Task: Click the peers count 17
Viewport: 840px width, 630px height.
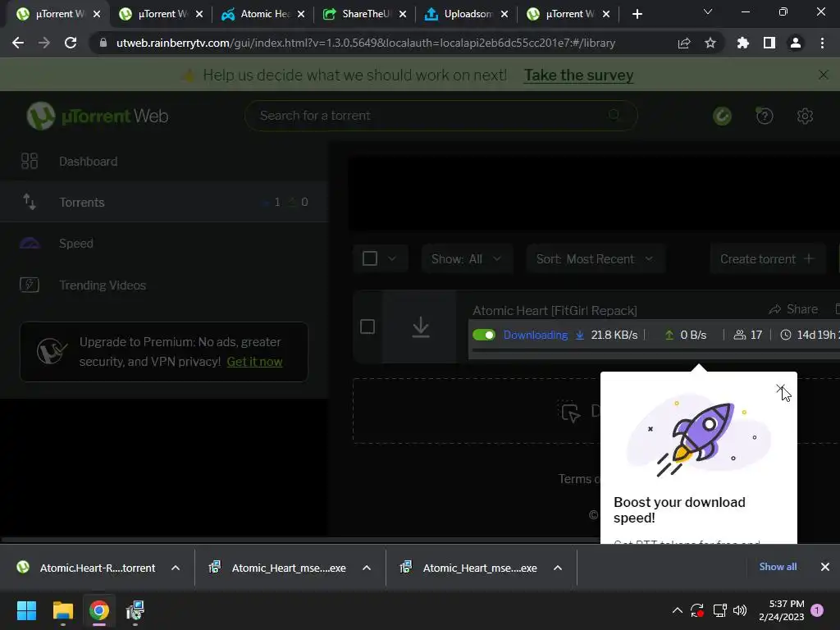Action: [748, 335]
